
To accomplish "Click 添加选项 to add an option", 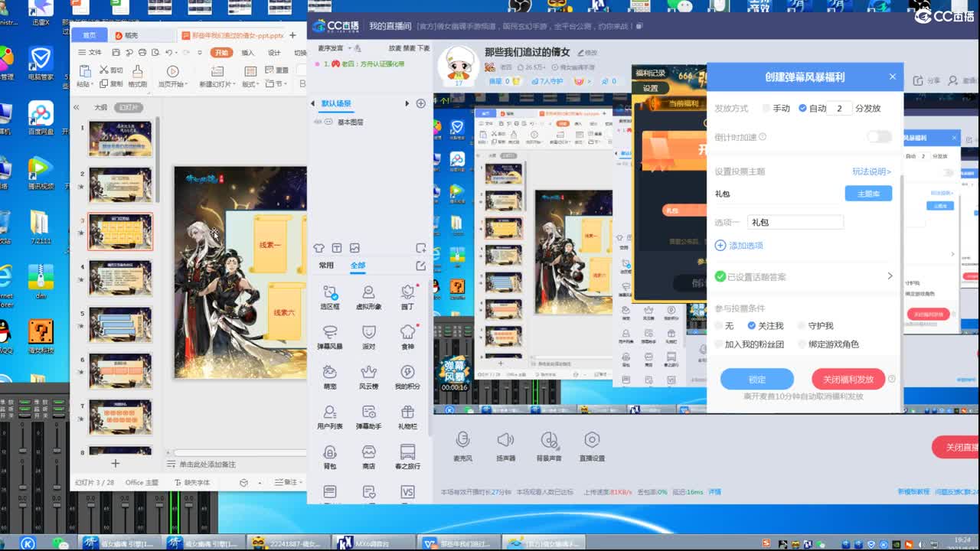I will tap(740, 246).
